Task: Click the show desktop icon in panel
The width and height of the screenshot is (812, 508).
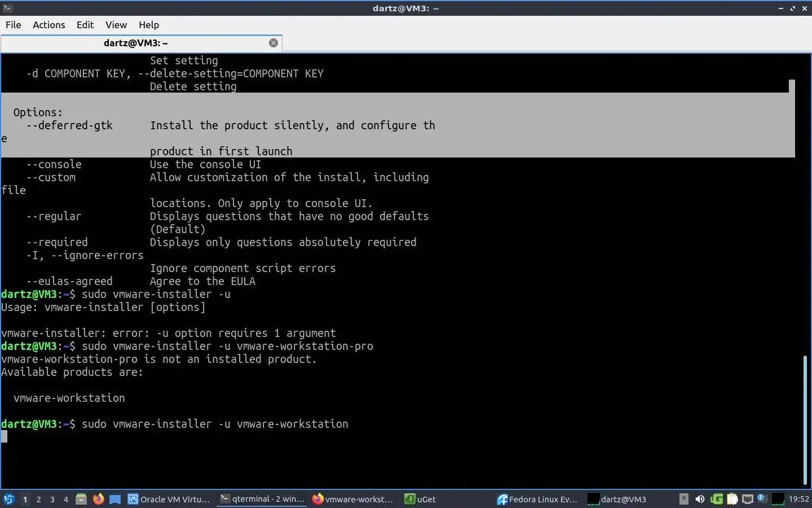Action: [x=115, y=499]
